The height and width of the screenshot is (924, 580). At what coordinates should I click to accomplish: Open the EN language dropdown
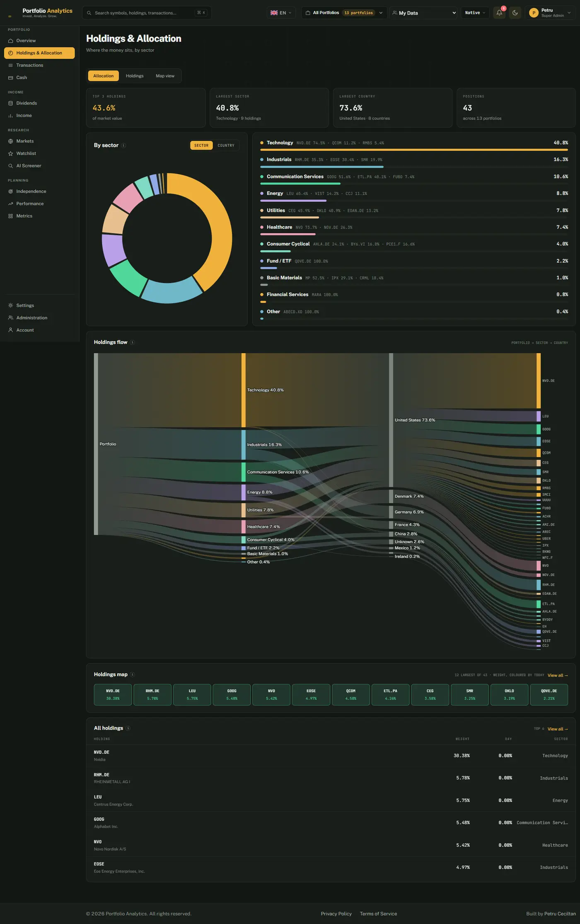[281, 13]
